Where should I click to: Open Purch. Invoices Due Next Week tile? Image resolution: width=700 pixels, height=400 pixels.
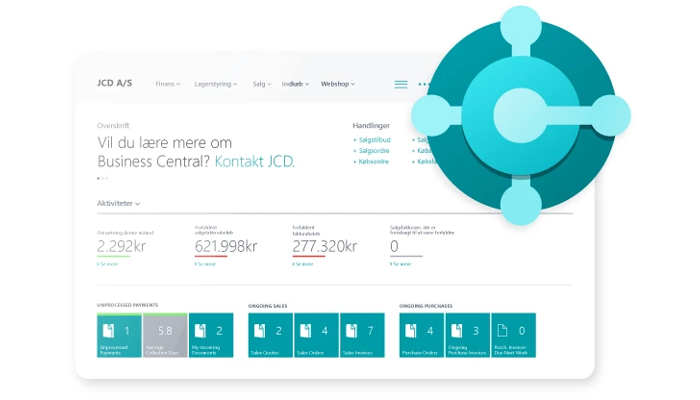513,335
